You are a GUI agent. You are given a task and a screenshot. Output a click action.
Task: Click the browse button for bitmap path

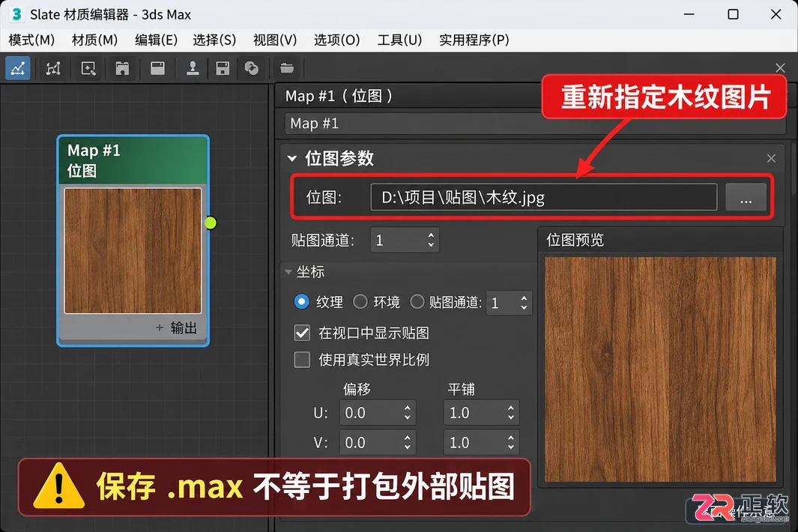click(746, 197)
